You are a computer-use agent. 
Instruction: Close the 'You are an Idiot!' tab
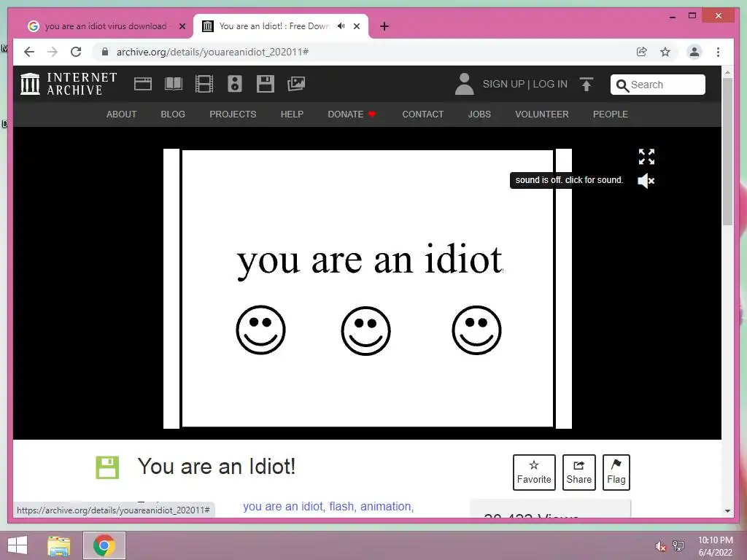(357, 27)
